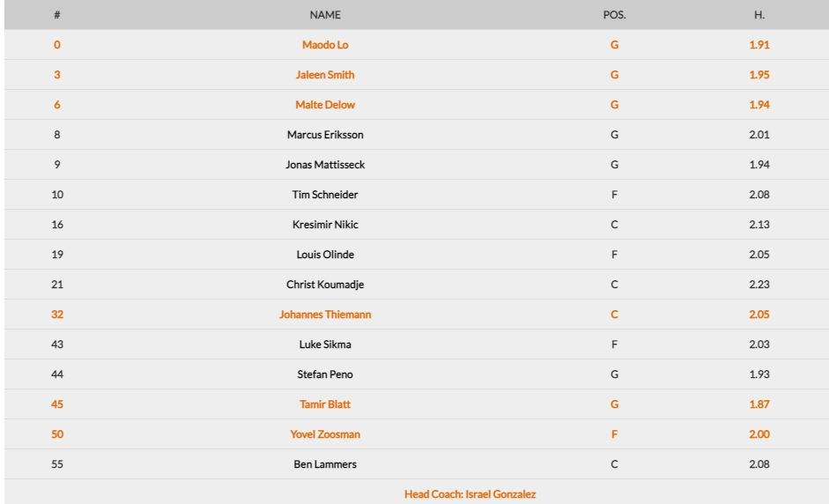This screenshot has height=504, width=829.
Task: Select Luke Sikma in the roster
Action: pyautogui.click(x=325, y=345)
